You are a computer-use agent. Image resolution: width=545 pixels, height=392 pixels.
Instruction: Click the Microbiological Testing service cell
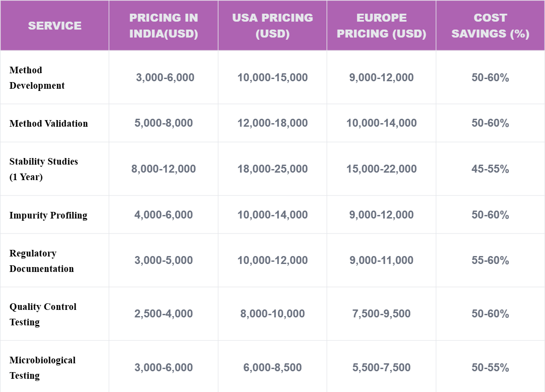tap(42, 368)
